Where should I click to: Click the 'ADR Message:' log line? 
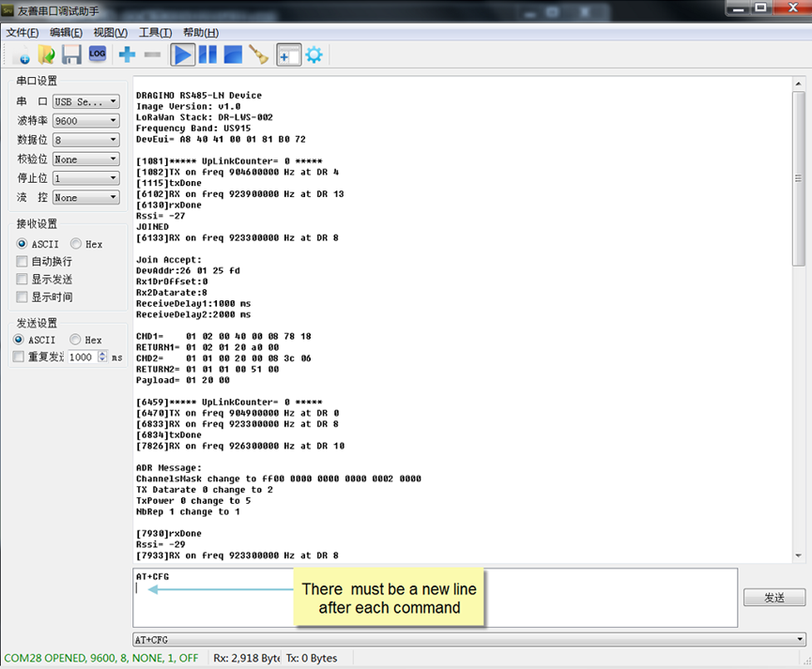tap(169, 467)
